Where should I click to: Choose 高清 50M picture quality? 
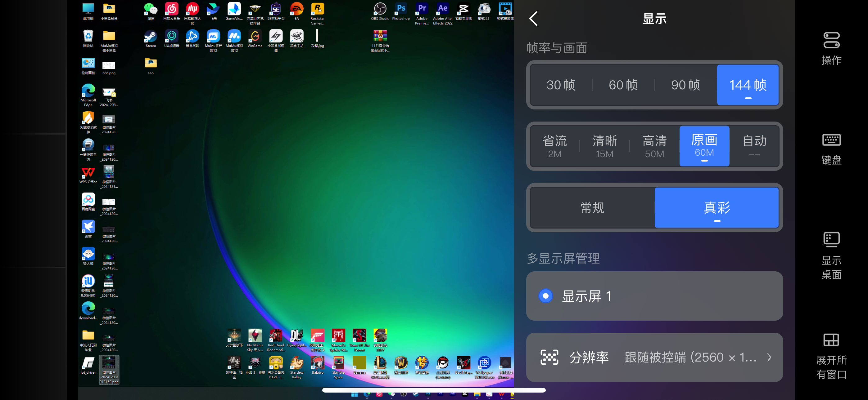(x=654, y=146)
